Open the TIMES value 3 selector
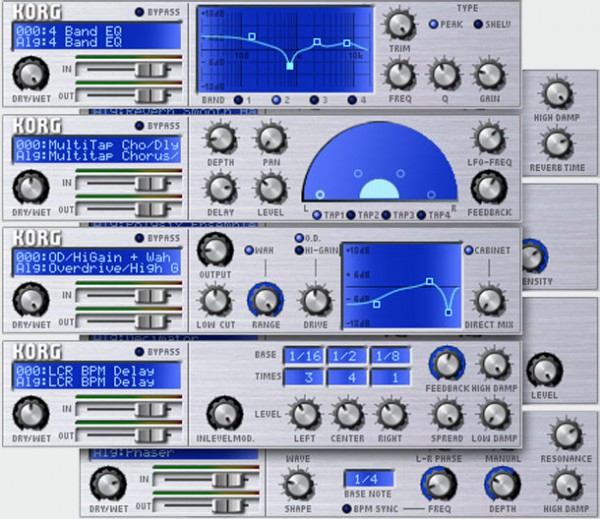 coord(305,377)
